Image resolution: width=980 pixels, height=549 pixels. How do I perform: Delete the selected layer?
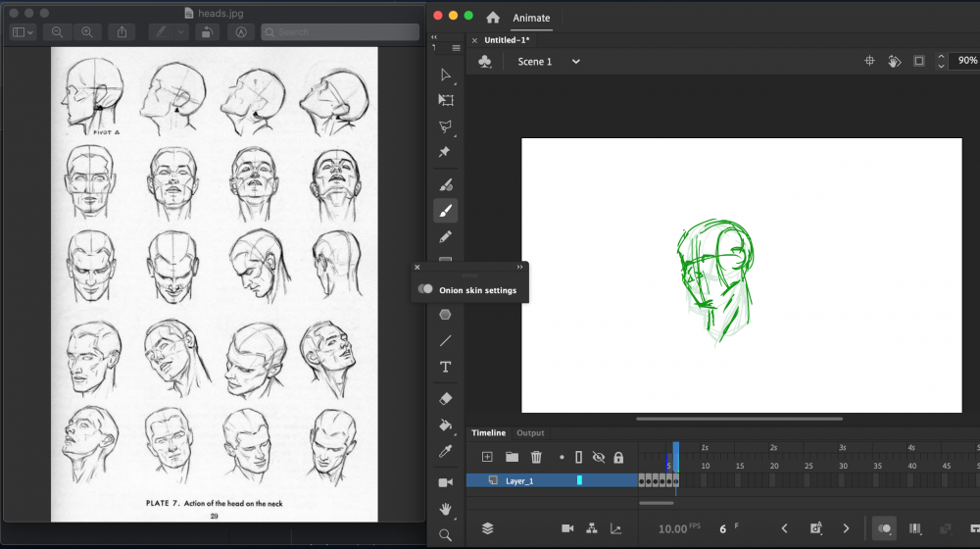point(536,457)
